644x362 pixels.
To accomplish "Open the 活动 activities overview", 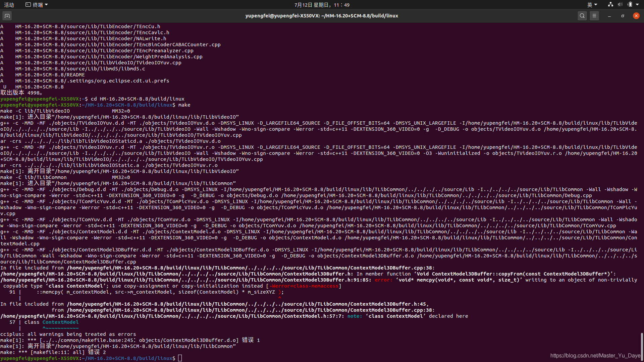I will tap(9, 5).
